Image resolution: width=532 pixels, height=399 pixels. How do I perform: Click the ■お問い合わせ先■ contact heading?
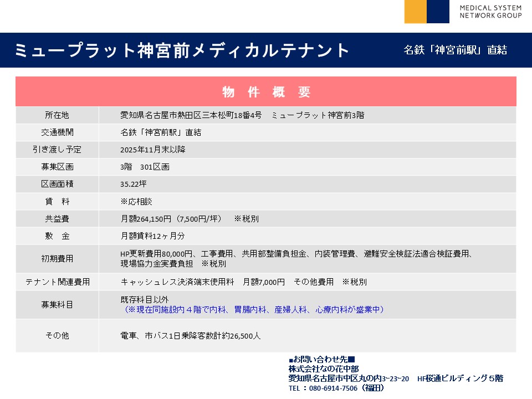click(x=321, y=359)
